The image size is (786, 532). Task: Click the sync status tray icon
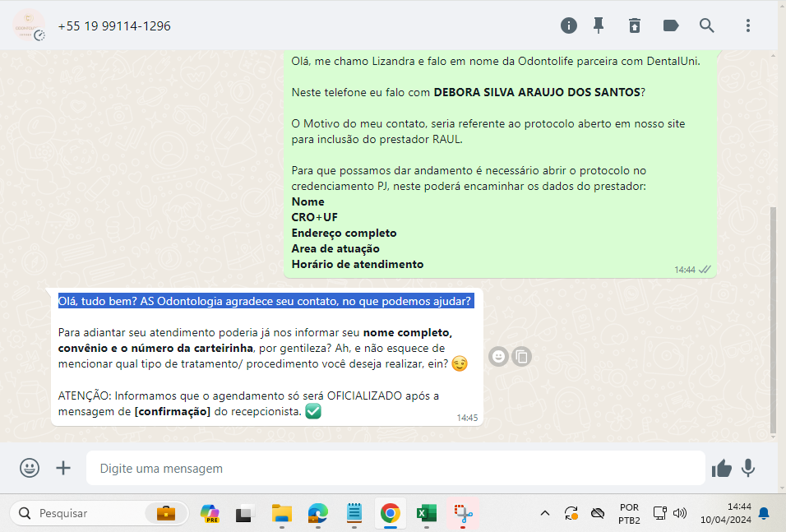pos(571,513)
